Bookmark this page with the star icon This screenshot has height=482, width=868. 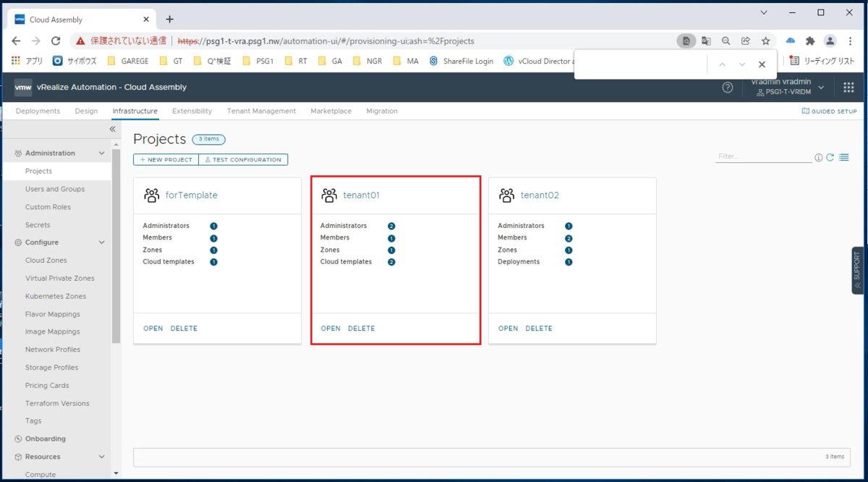click(x=765, y=41)
